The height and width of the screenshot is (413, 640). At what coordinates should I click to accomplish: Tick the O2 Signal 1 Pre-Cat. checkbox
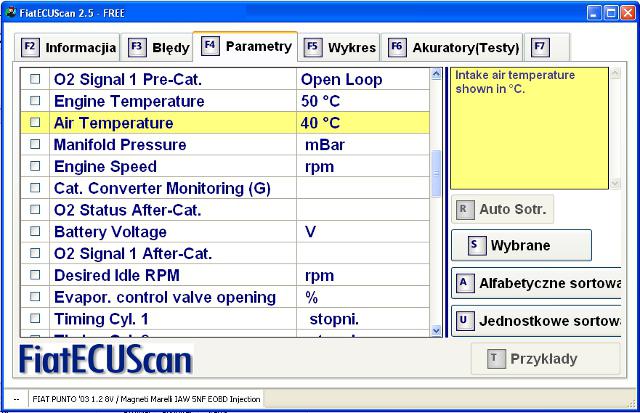(35, 79)
